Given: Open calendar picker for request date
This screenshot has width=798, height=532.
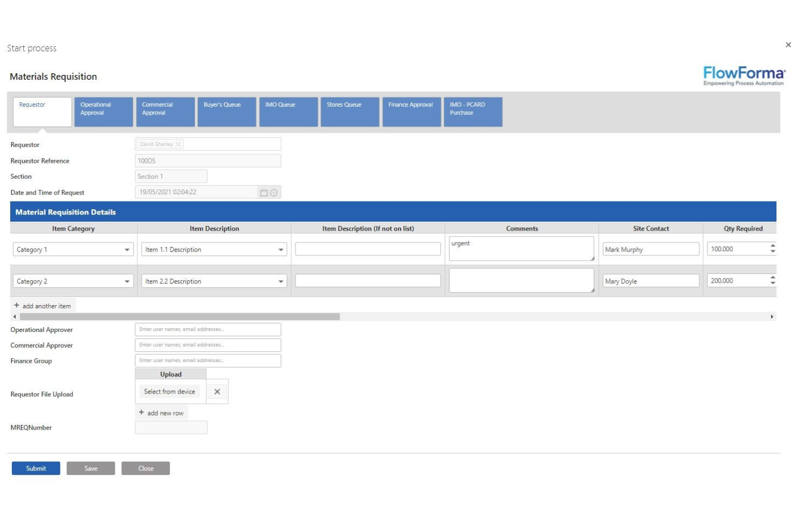Looking at the screenshot, I should pyautogui.click(x=264, y=192).
